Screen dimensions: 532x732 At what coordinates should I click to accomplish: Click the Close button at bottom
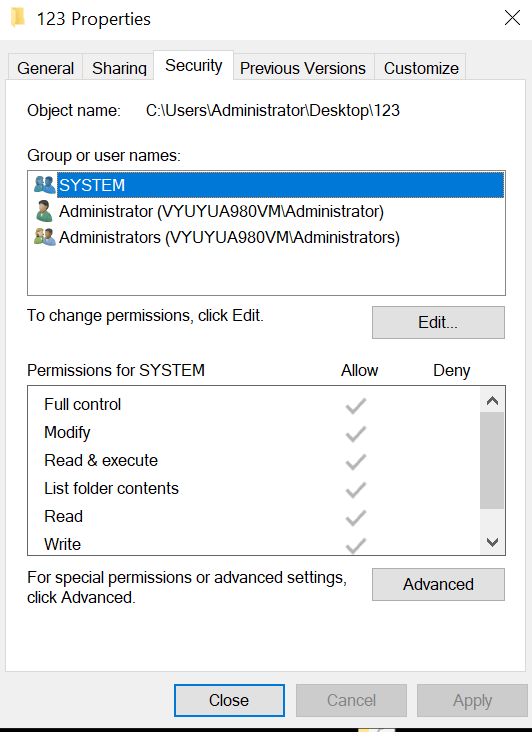point(229,700)
